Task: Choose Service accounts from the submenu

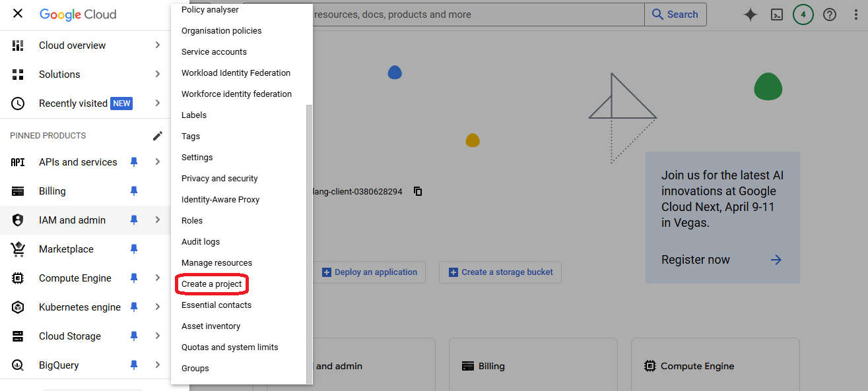Action: point(214,52)
